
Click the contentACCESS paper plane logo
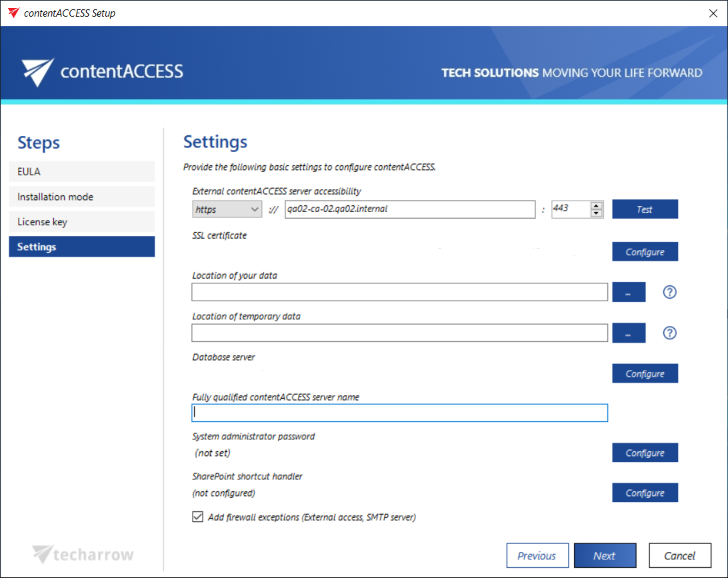coord(37,72)
